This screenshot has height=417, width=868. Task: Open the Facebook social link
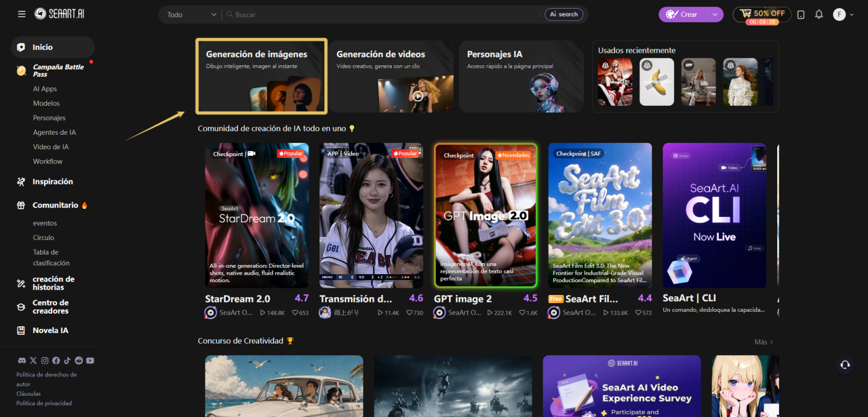pos(56,360)
